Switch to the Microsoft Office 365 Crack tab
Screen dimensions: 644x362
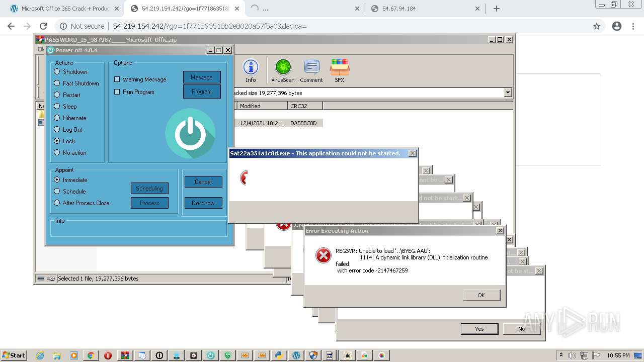pyautogui.click(x=65, y=9)
